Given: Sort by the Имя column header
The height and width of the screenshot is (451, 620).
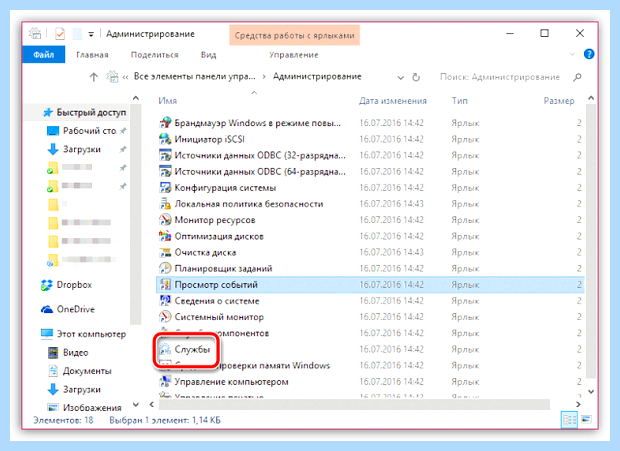Looking at the screenshot, I should 168,101.
